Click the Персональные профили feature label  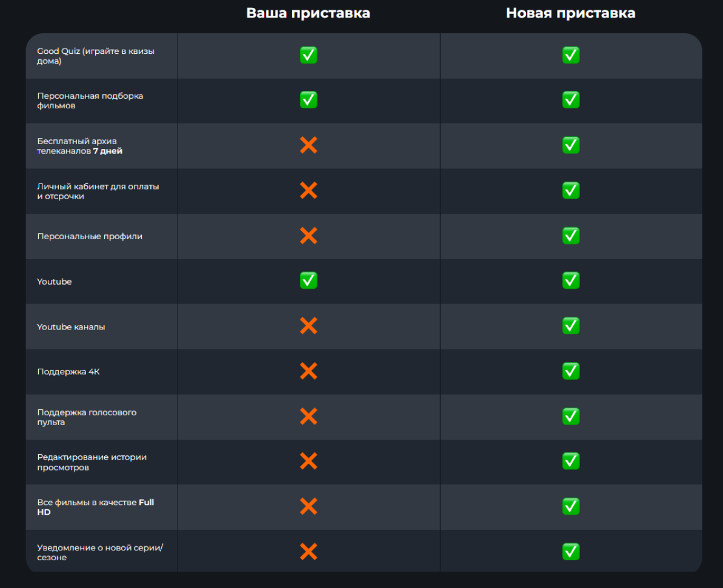point(90,236)
